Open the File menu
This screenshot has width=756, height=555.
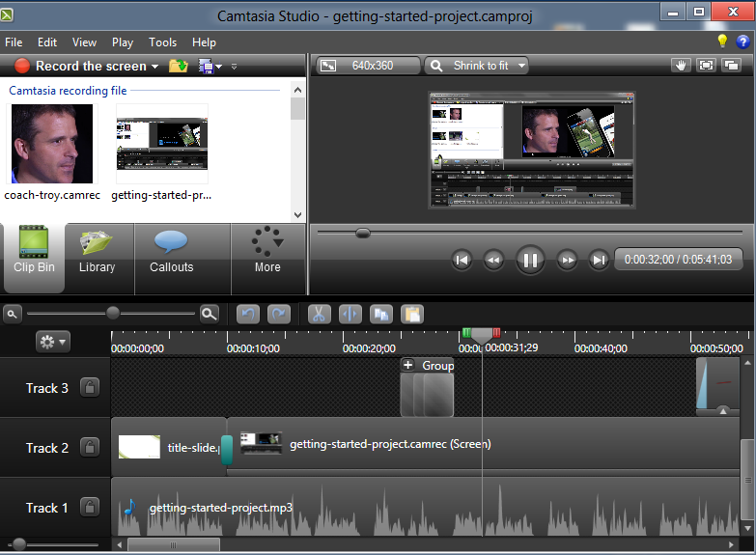(14, 42)
